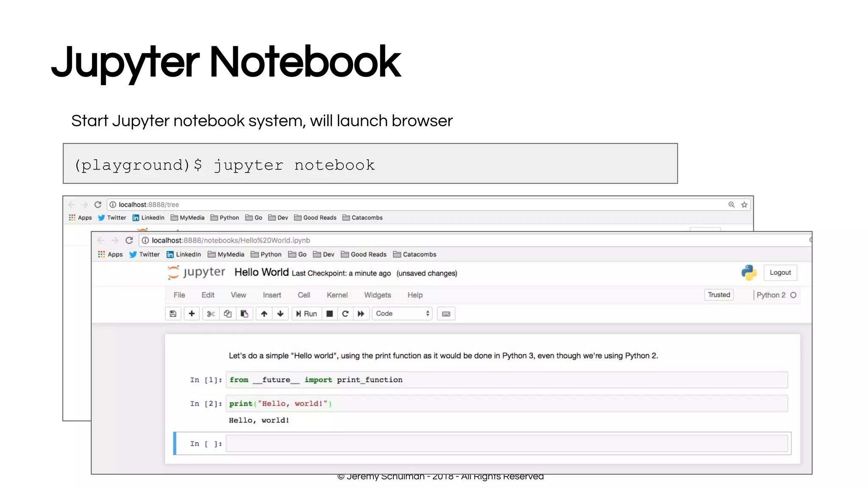868x488 pixels.
Task: Click the save and checkpoint icon
Action: click(173, 313)
